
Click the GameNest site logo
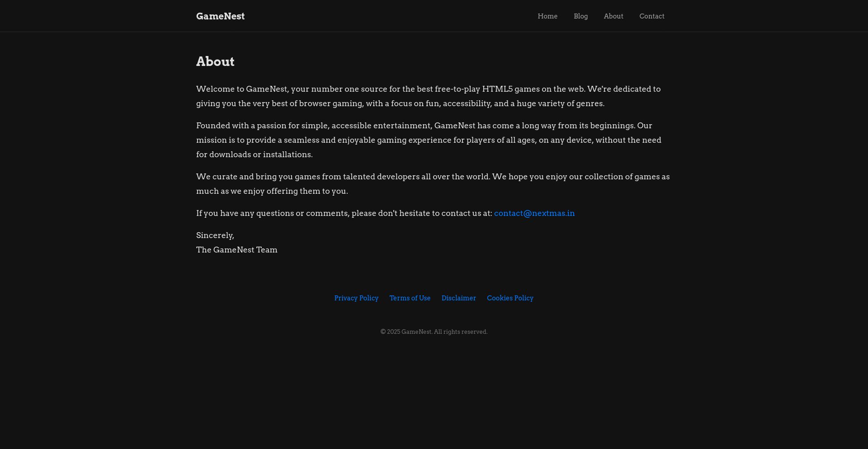click(220, 16)
